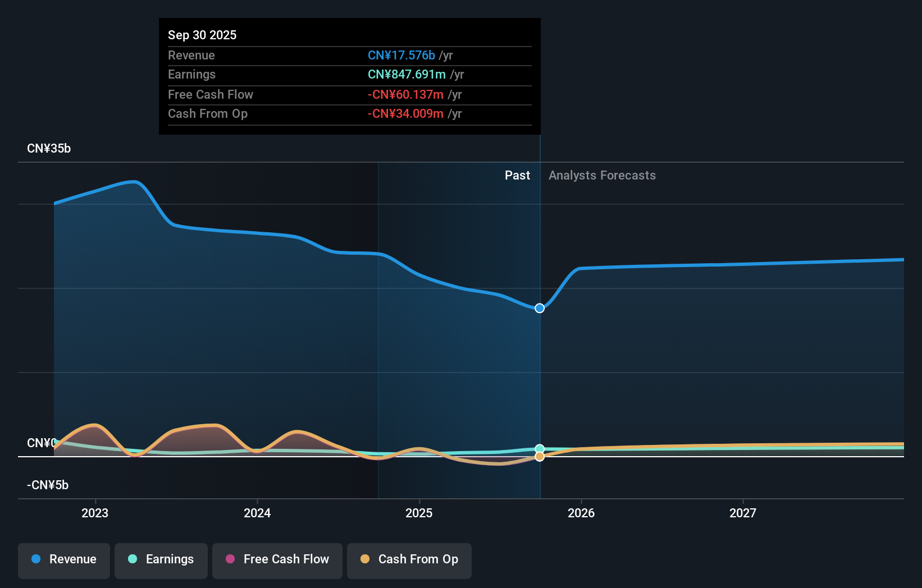
Task: Hide the Earnings series via legend label
Action: 170,559
